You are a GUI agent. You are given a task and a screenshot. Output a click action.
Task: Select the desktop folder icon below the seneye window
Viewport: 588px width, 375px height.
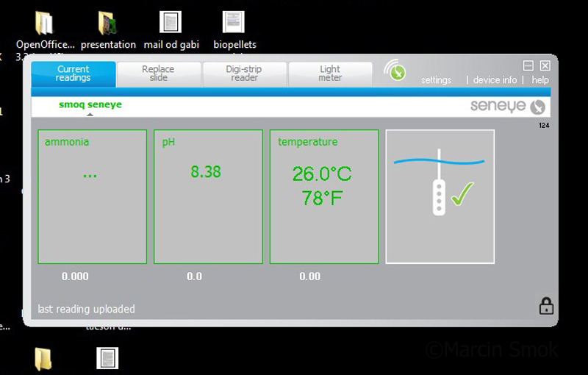(x=43, y=359)
